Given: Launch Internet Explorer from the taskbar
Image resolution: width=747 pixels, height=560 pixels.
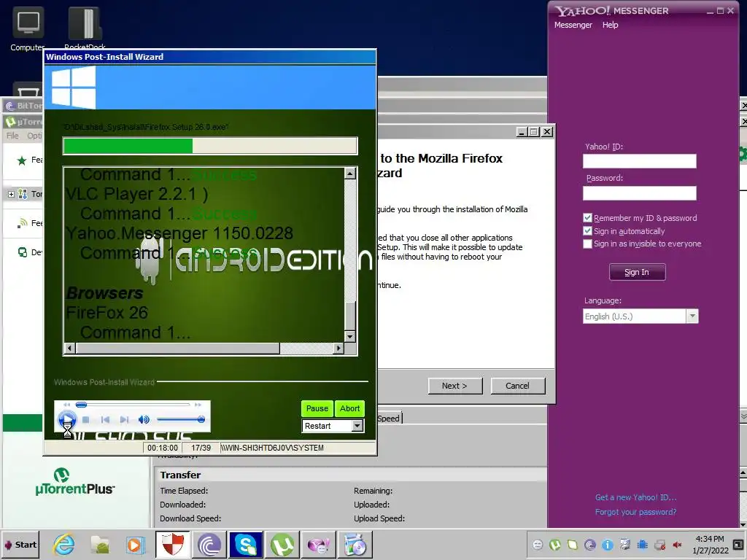Looking at the screenshot, I should [x=64, y=545].
